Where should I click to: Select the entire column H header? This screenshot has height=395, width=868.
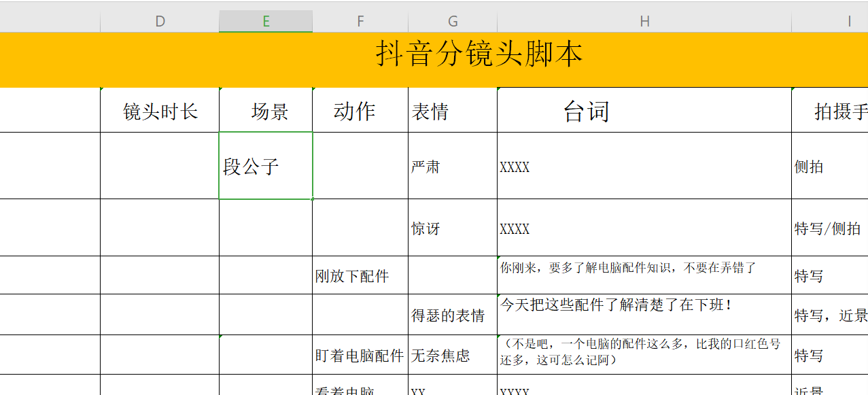point(644,22)
